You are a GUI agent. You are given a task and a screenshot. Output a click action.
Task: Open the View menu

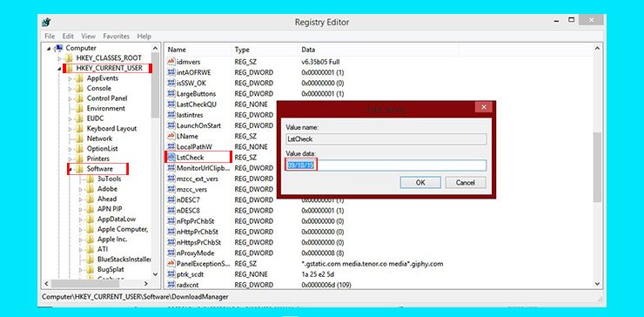[x=88, y=37]
